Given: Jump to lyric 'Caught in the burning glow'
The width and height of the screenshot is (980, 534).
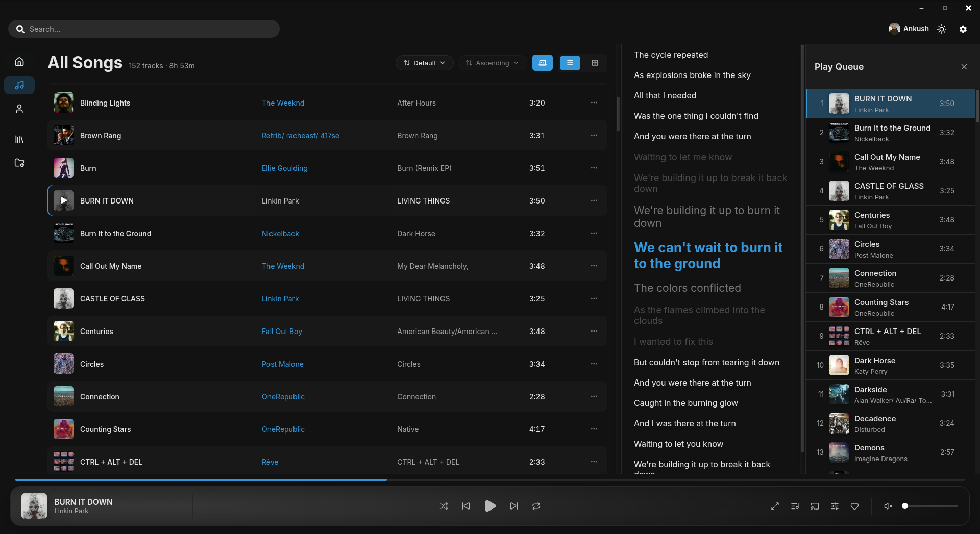Looking at the screenshot, I should [x=685, y=403].
